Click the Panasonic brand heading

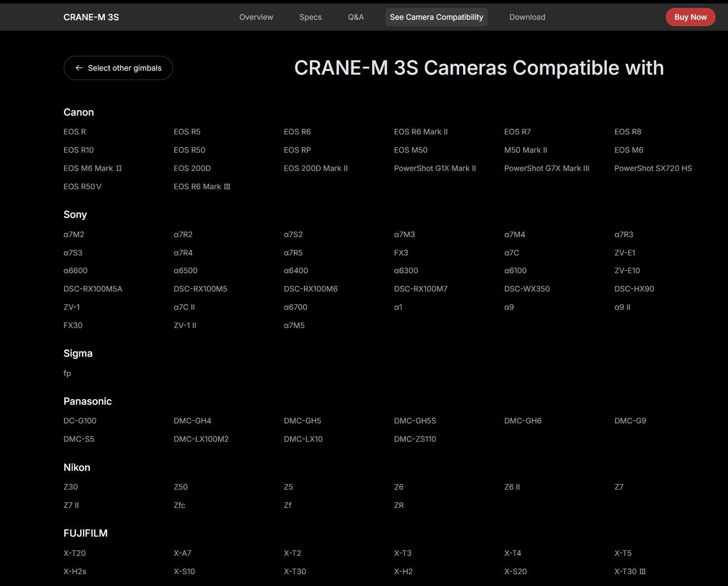pos(87,401)
